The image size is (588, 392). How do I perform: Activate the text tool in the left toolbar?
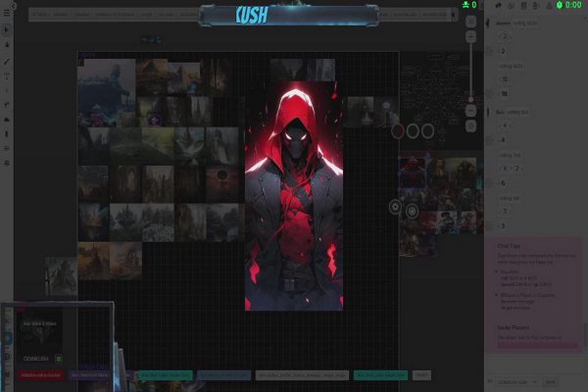(x=7, y=76)
